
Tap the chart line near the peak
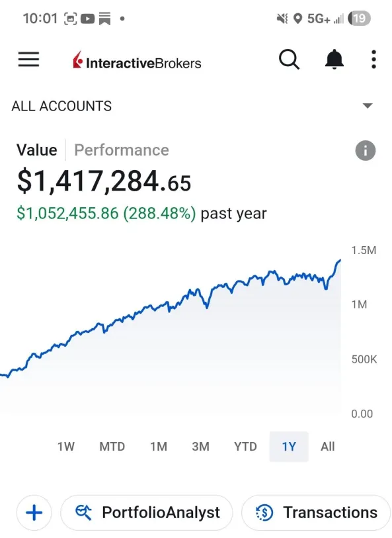338,262
